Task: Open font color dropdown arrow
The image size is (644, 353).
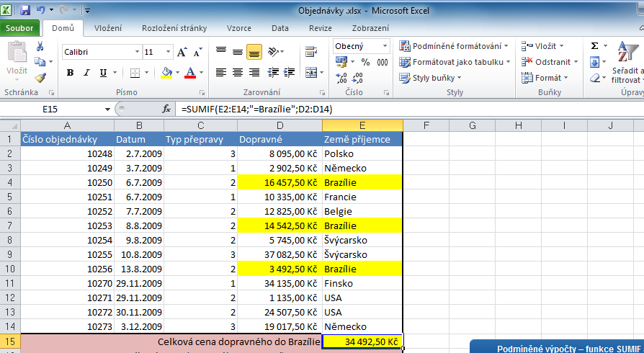Action: tap(201, 73)
